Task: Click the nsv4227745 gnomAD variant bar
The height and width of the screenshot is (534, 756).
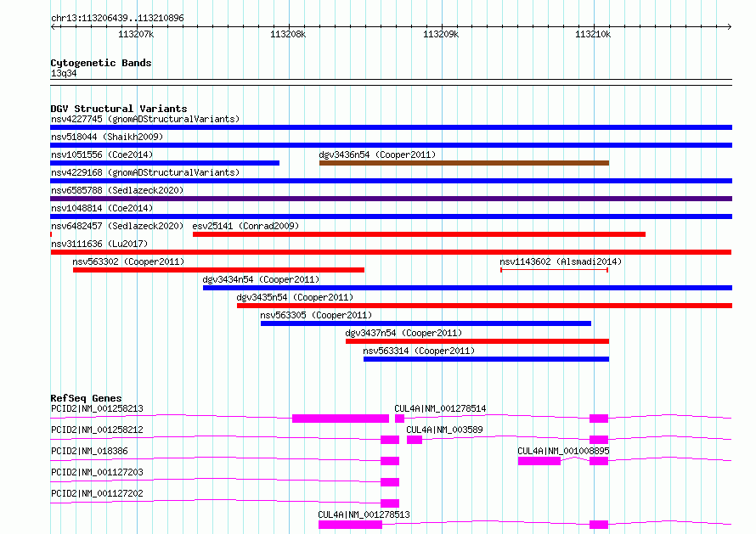Action: [391, 127]
